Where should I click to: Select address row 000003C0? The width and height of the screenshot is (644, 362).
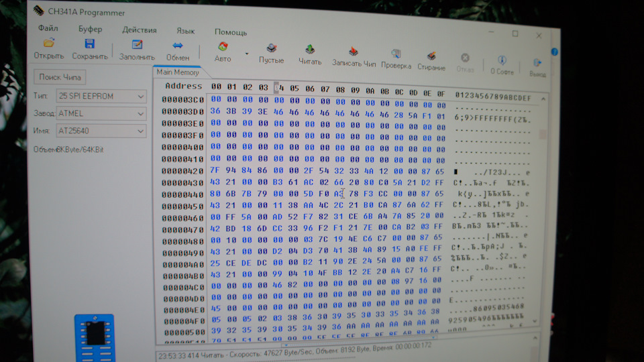(182, 99)
